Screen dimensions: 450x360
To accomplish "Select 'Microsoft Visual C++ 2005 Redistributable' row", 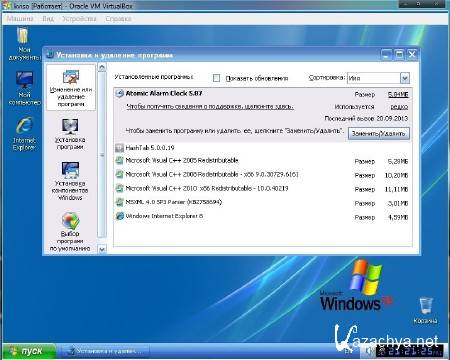I will tap(263, 161).
